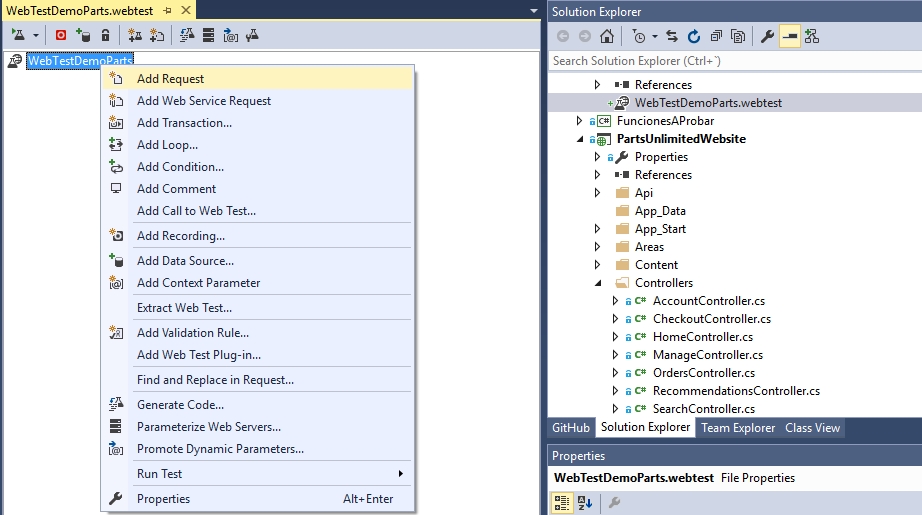Expand the App_Start folder

(x=597, y=229)
